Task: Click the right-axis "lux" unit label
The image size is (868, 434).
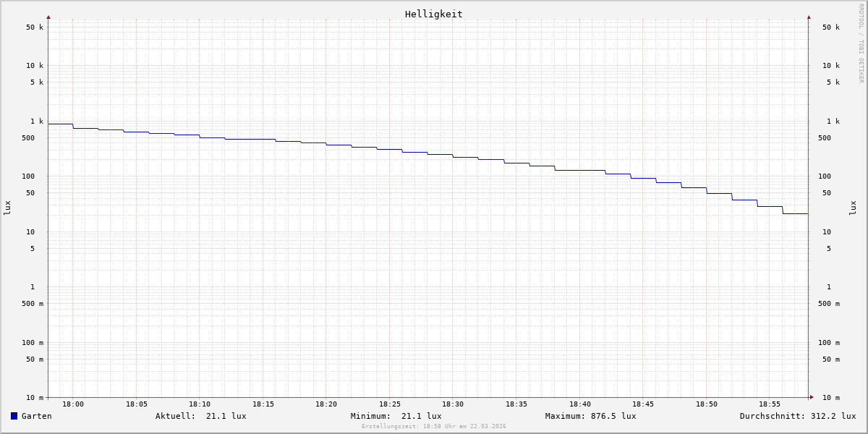Action: coord(853,208)
